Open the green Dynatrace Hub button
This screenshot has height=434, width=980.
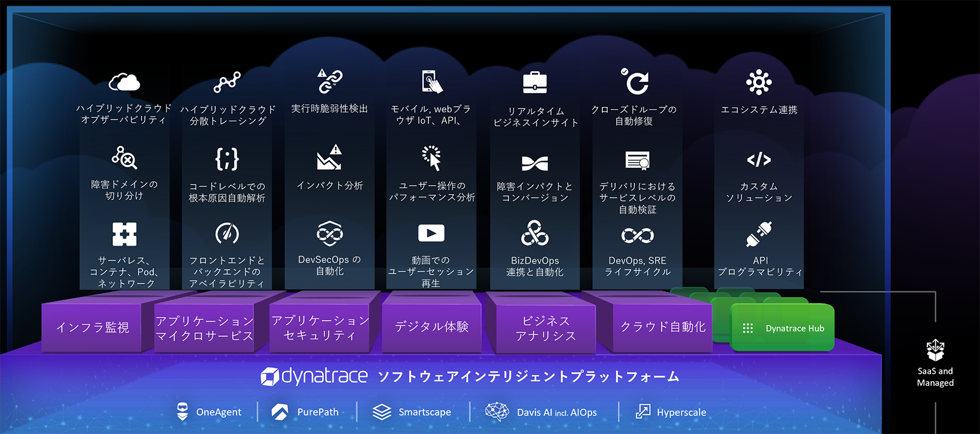coord(783,328)
